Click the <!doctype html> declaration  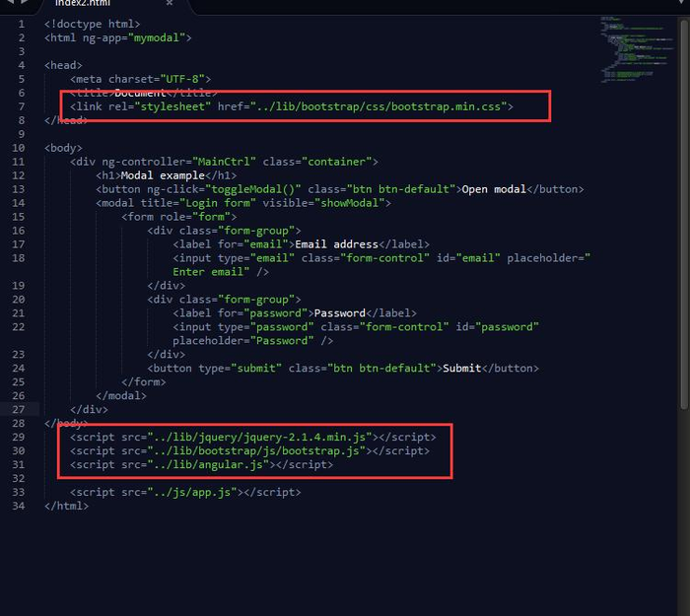pos(92,25)
